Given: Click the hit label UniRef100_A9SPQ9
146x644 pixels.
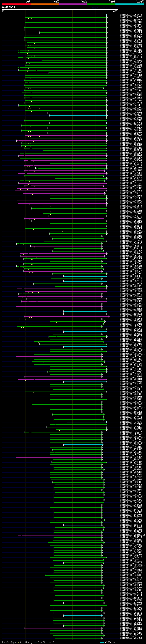Looking at the screenshot, I should (x=131, y=156).
